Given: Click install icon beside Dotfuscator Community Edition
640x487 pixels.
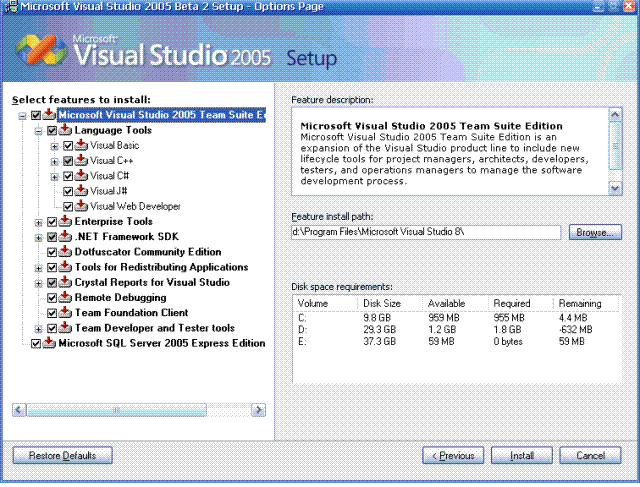Looking at the screenshot, I should pos(65,251).
